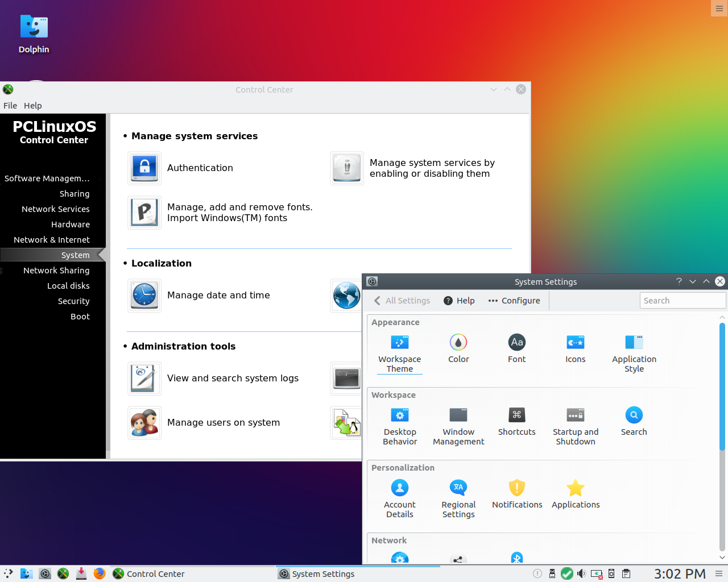Open Manage users on system
This screenshot has height=582, width=728.
[x=144, y=423]
